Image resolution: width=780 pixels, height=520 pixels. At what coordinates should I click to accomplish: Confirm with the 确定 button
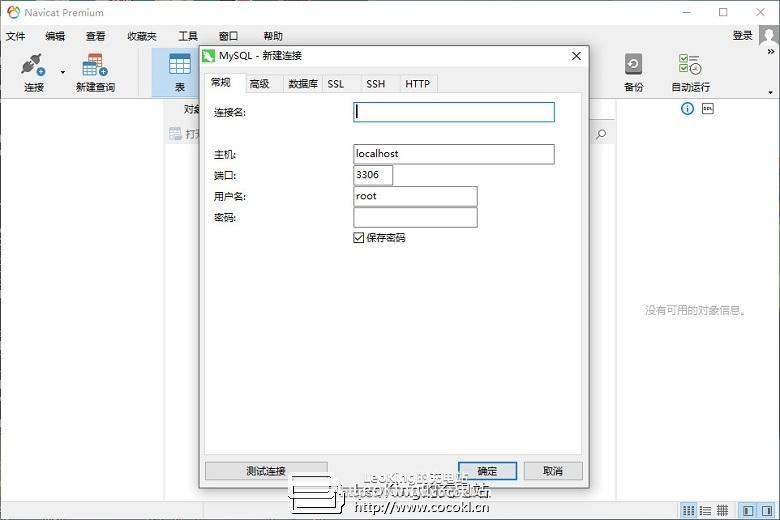[488, 471]
